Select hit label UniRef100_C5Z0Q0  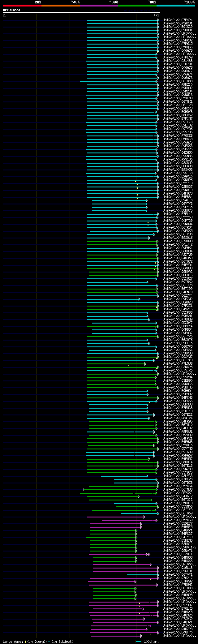coord(178,435)
